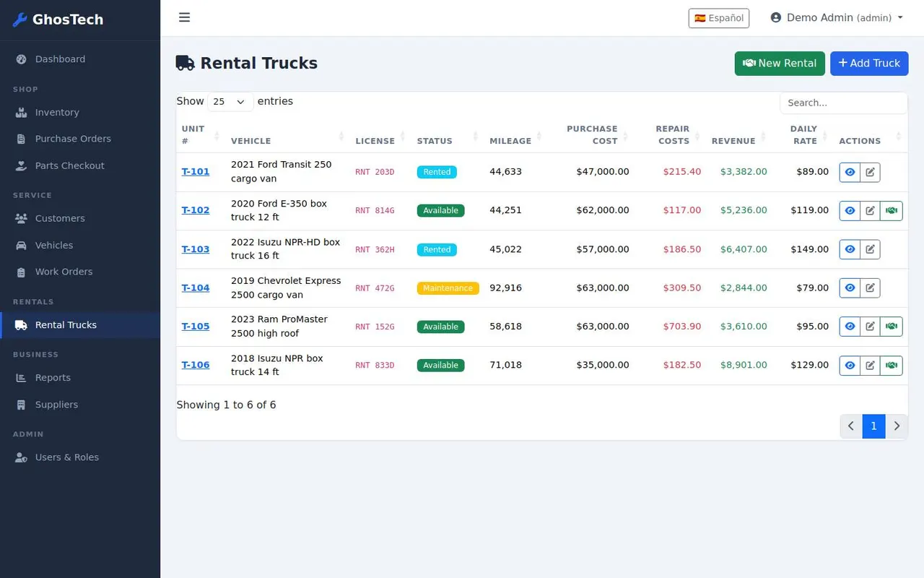Click the Maintenance status badge for T-104
Viewport: 924px width, 578px height.
(448, 288)
